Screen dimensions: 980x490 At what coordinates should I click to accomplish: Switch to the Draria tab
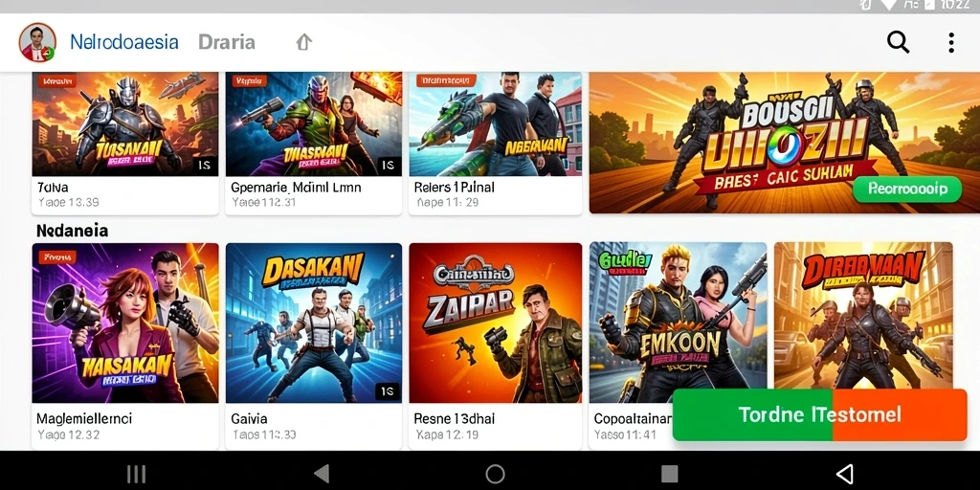pyautogui.click(x=226, y=42)
